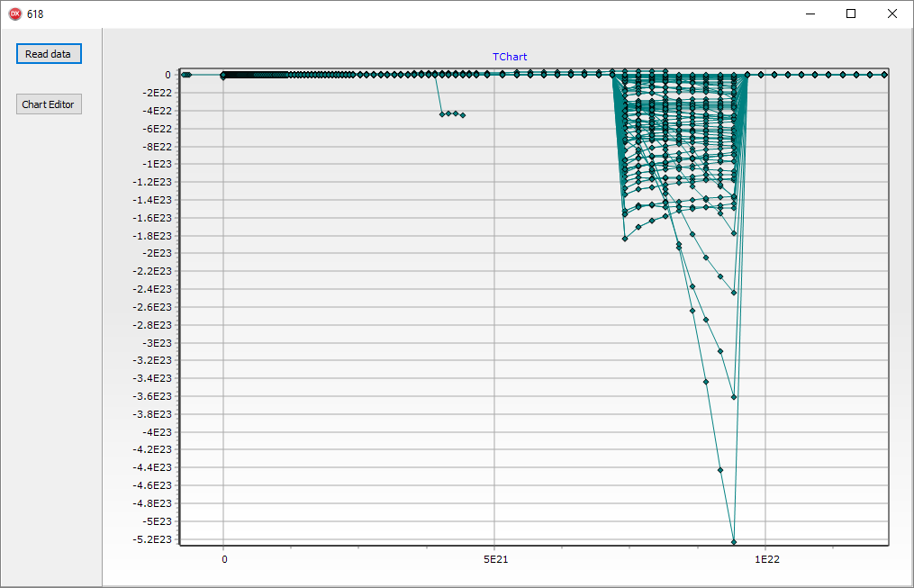The image size is (914, 588).
Task: Click the X-axis label 1E22
Action: [x=767, y=559]
